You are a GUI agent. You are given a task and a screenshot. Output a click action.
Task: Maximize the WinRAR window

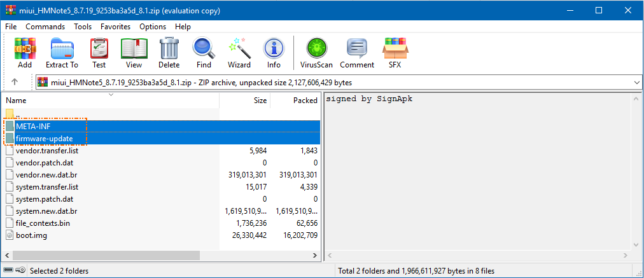click(x=599, y=10)
